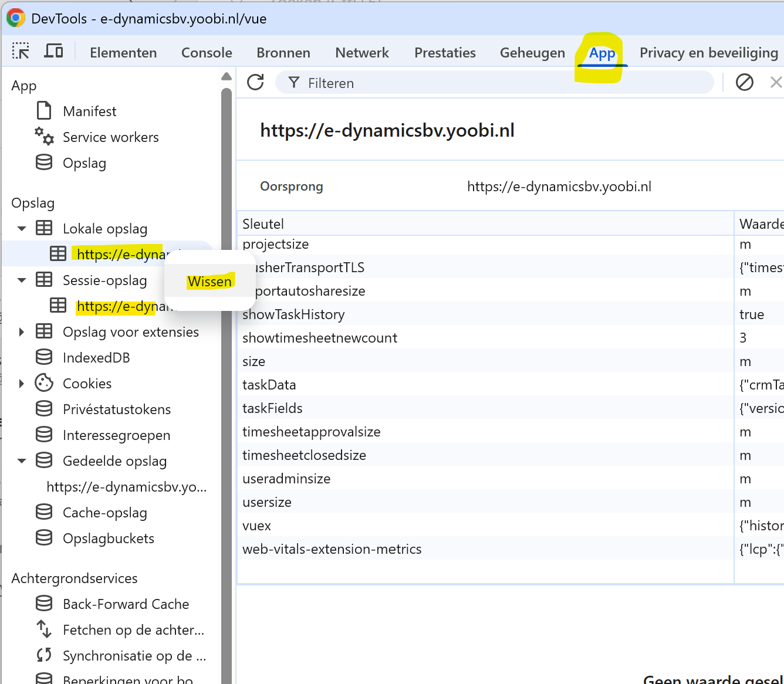Open the Elementen tab
This screenshot has height=684, width=784.
tap(123, 53)
